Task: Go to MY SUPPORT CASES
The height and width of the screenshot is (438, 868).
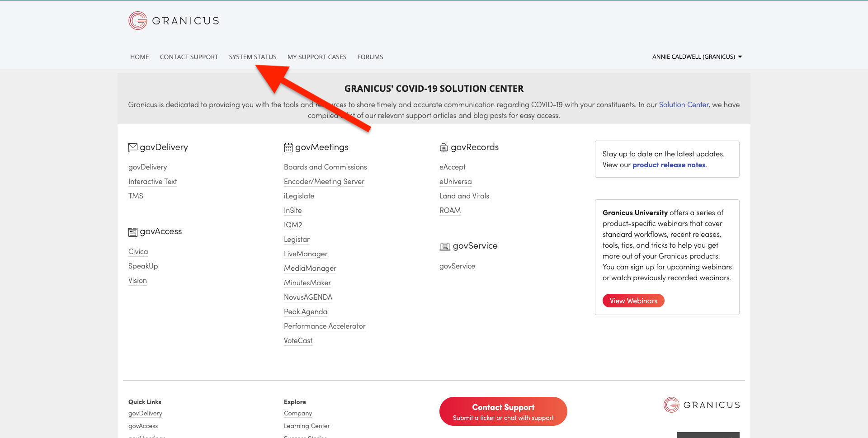Action: point(316,57)
